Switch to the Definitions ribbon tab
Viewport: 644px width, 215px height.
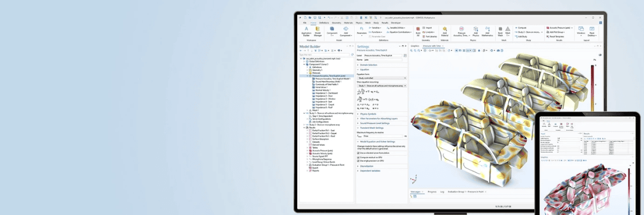pyautogui.click(x=324, y=23)
